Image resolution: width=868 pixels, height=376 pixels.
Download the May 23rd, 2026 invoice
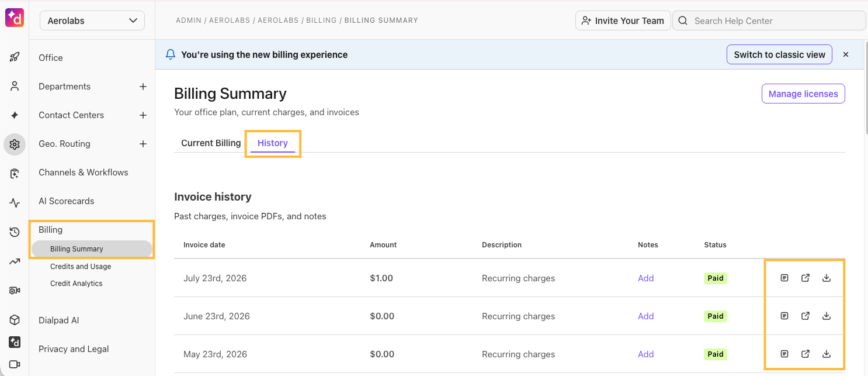pos(827,354)
